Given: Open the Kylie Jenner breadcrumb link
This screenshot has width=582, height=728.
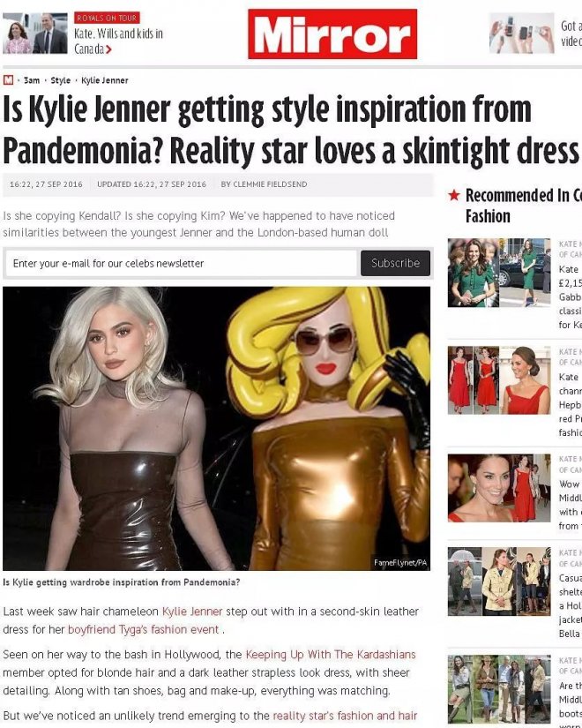Looking at the screenshot, I should point(104,80).
